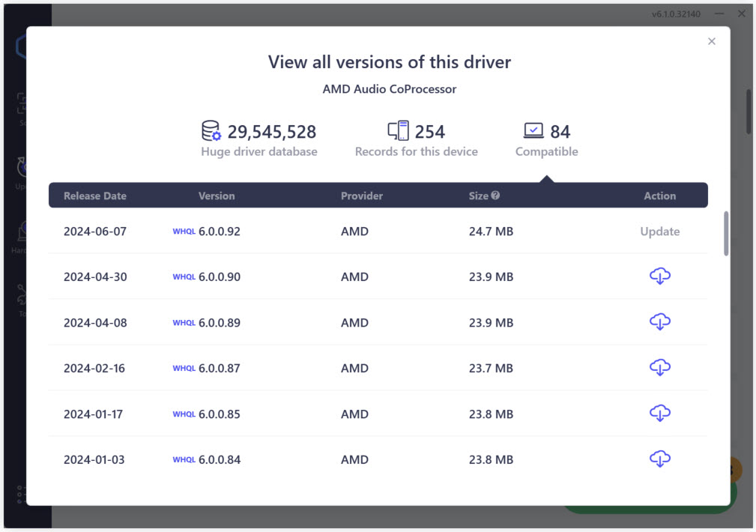756x532 pixels.
Task: Click the Provider column header
Action: pyautogui.click(x=361, y=196)
